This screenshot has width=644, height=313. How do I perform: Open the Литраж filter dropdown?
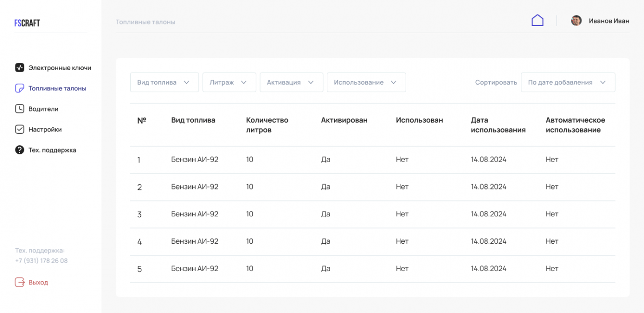229,82
